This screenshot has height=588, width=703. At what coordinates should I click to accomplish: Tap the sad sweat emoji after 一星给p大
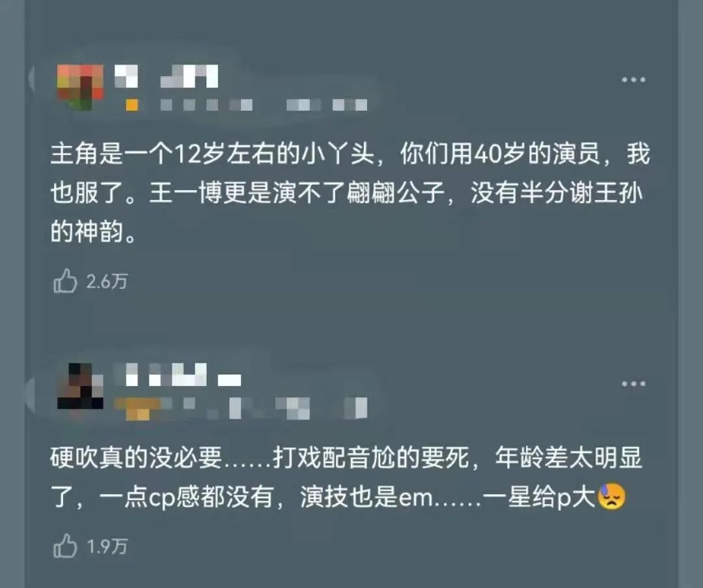(611, 496)
